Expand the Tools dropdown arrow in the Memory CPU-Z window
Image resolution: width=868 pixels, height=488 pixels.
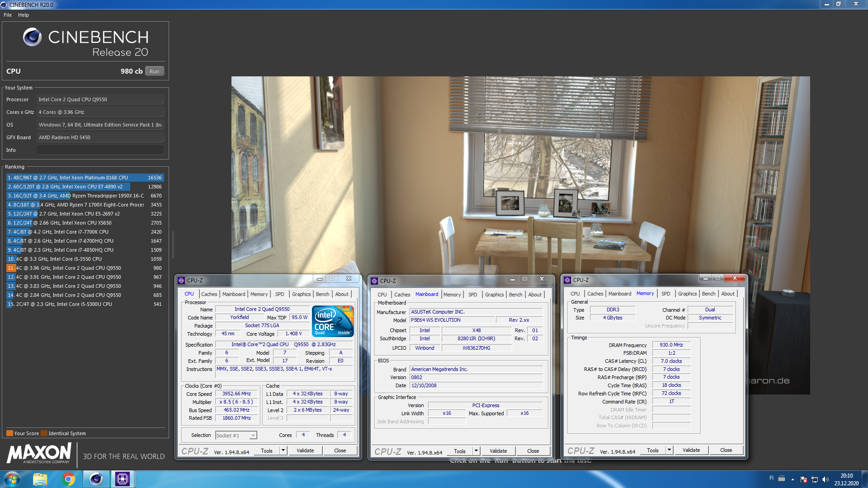tap(669, 450)
